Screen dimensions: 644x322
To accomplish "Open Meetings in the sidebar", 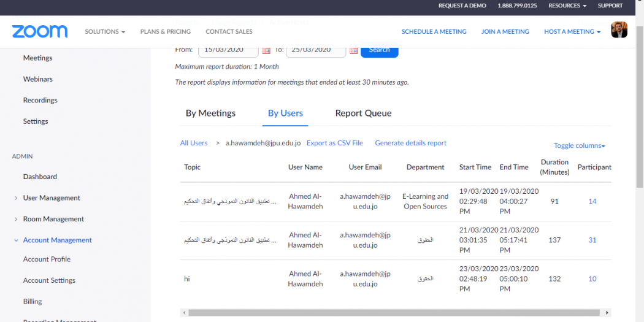I will click(38, 58).
